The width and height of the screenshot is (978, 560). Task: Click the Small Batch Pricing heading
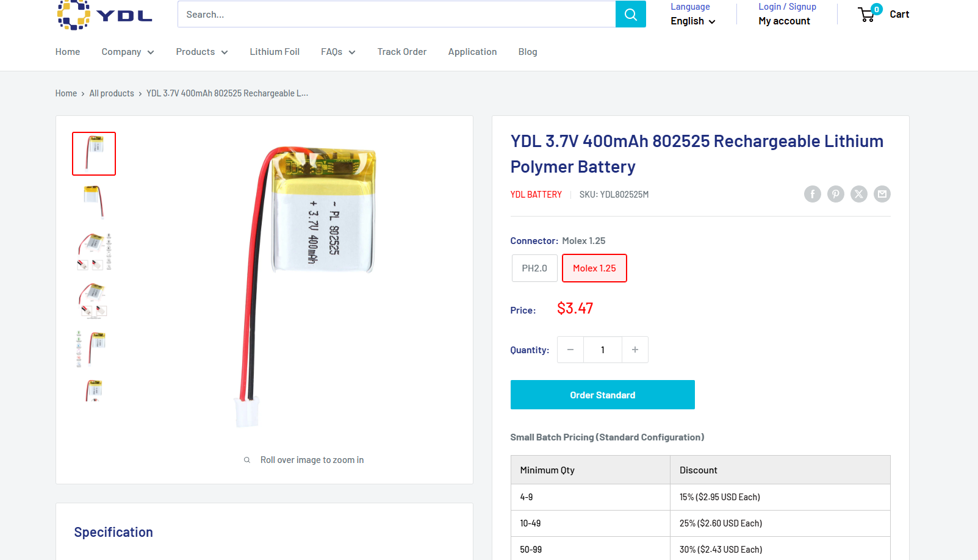point(607,437)
